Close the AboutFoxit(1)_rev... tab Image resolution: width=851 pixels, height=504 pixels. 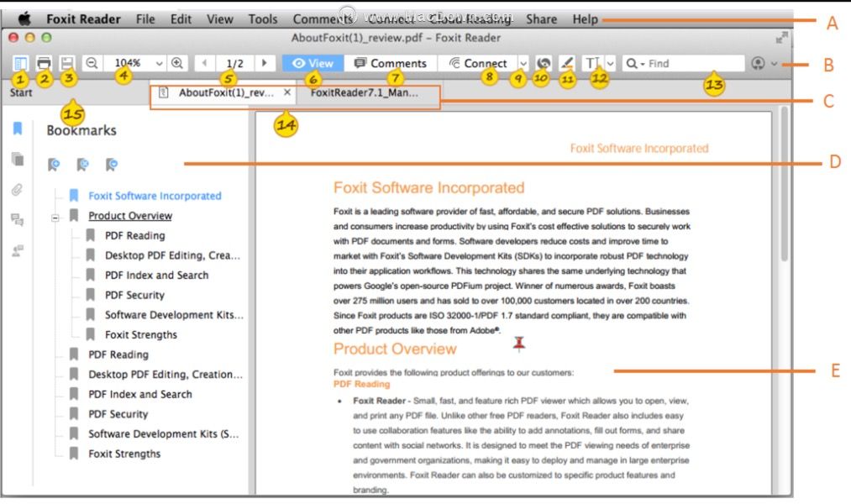click(287, 92)
